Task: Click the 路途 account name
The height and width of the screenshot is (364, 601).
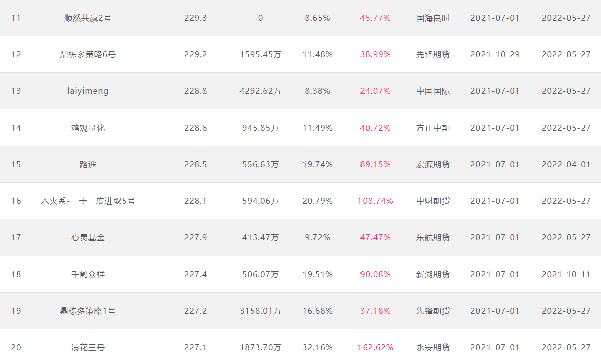Action: pos(88,164)
